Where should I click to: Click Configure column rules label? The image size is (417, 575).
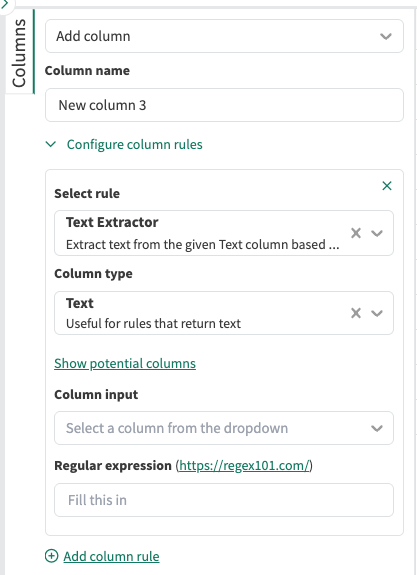(134, 144)
